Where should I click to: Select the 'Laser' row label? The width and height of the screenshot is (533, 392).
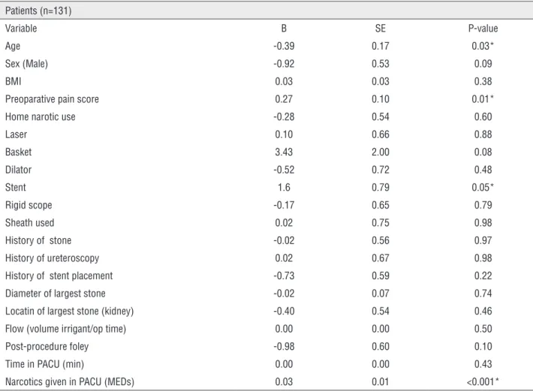(16, 134)
